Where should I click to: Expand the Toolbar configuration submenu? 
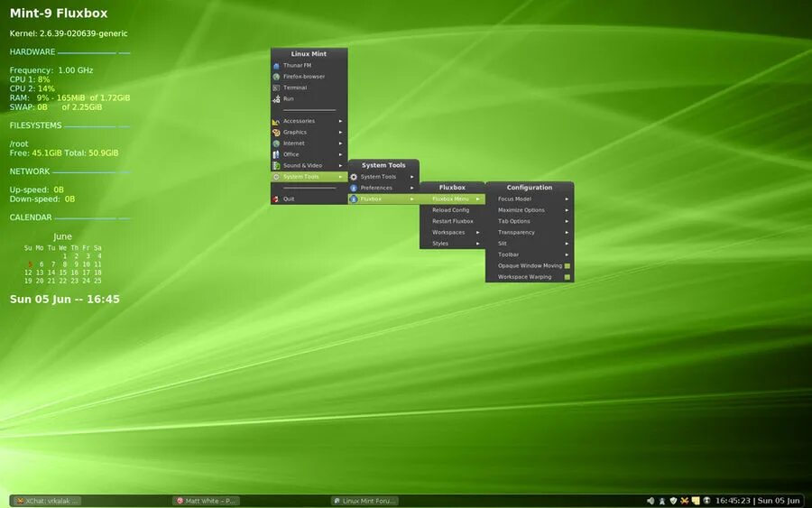tap(530, 254)
